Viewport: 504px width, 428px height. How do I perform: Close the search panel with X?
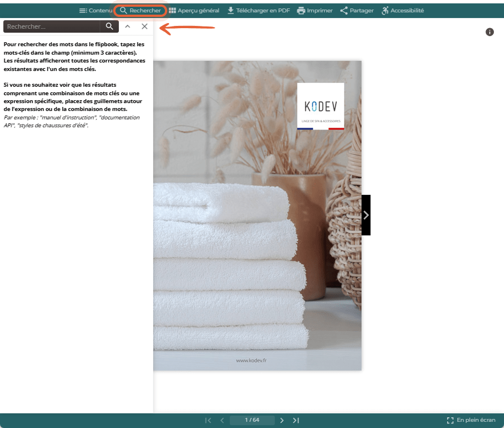coord(145,26)
